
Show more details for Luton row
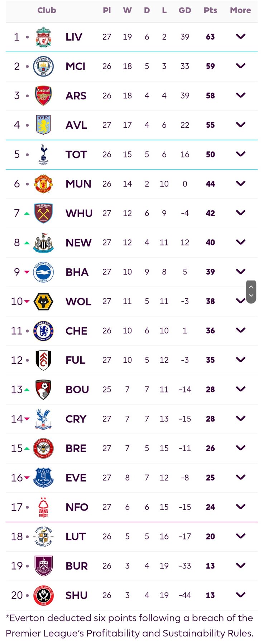coord(240,536)
